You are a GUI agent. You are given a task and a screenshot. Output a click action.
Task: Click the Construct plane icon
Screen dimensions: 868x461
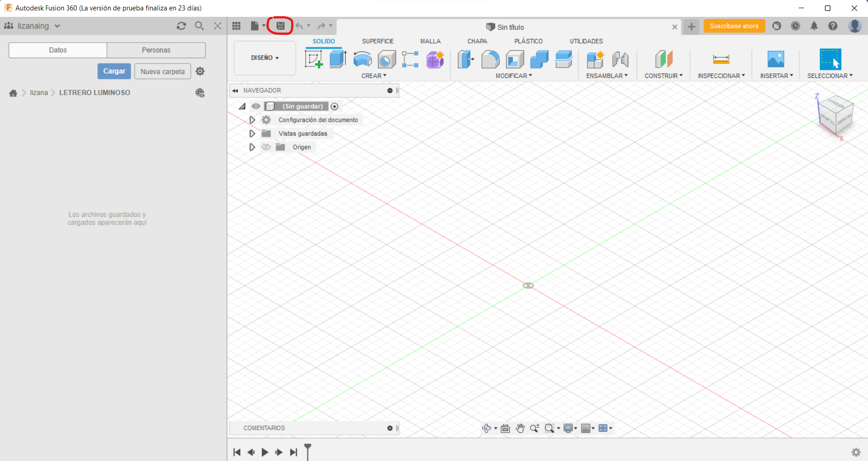coord(664,59)
